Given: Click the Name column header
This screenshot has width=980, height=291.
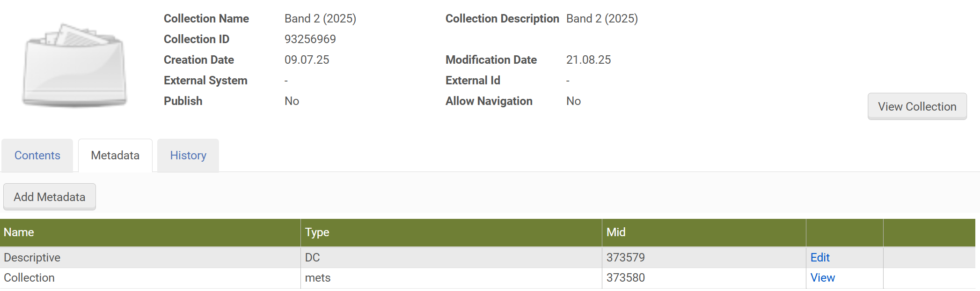Looking at the screenshot, I should pos(19,232).
